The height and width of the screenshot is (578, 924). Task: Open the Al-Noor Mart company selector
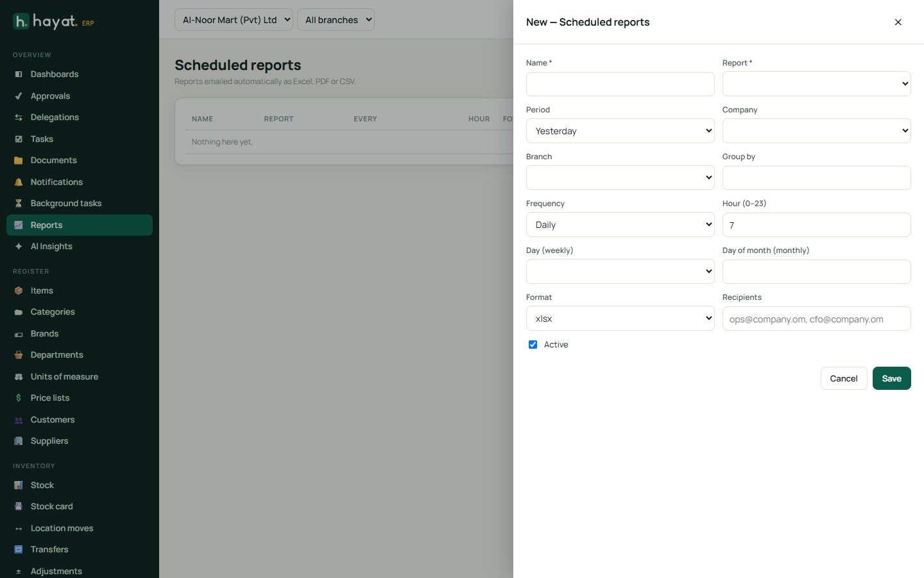(x=234, y=20)
